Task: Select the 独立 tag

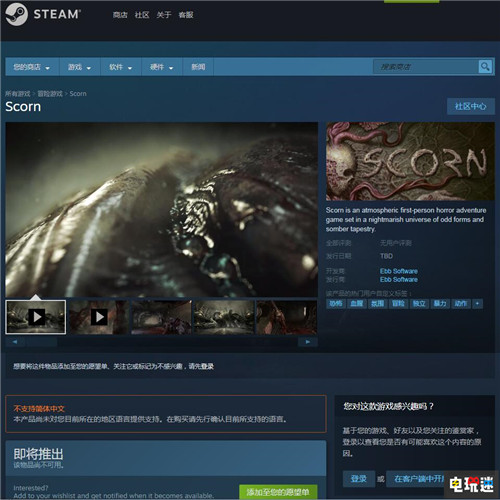Action: click(x=419, y=303)
